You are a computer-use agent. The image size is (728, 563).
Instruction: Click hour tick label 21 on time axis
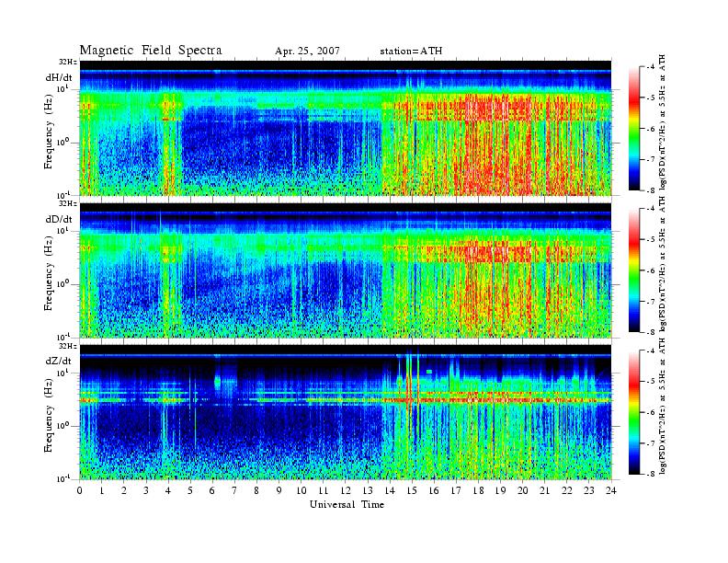click(544, 490)
